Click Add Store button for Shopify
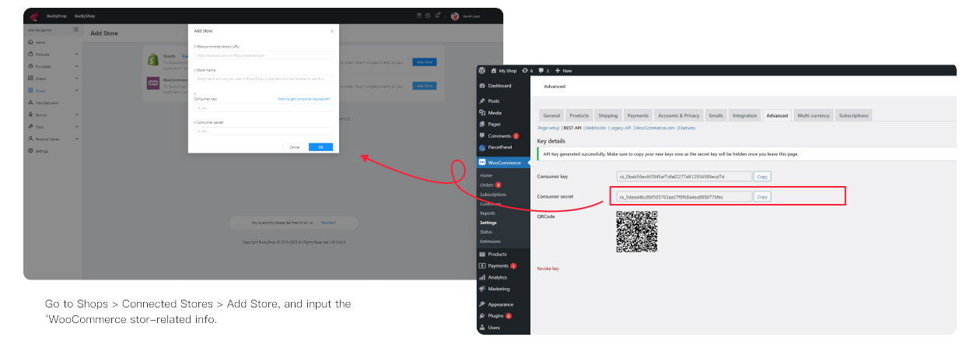This screenshot has height=362, width=980. (424, 62)
